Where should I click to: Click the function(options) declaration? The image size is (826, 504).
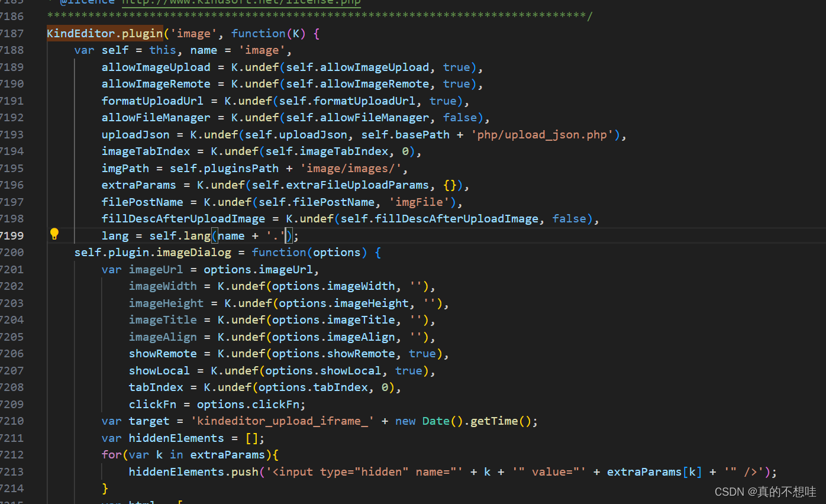pyautogui.click(x=309, y=252)
